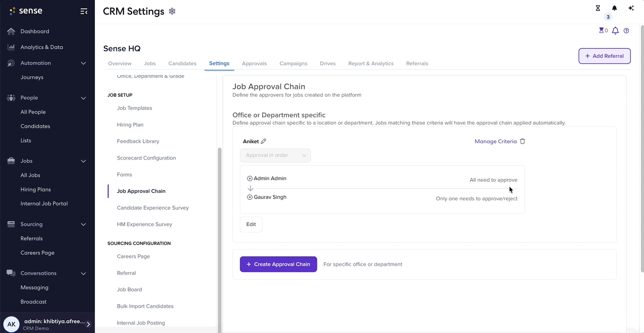Open Journeys in the sidebar
Screen dimensions: 644x333
pyautogui.click(x=32, y=77)
